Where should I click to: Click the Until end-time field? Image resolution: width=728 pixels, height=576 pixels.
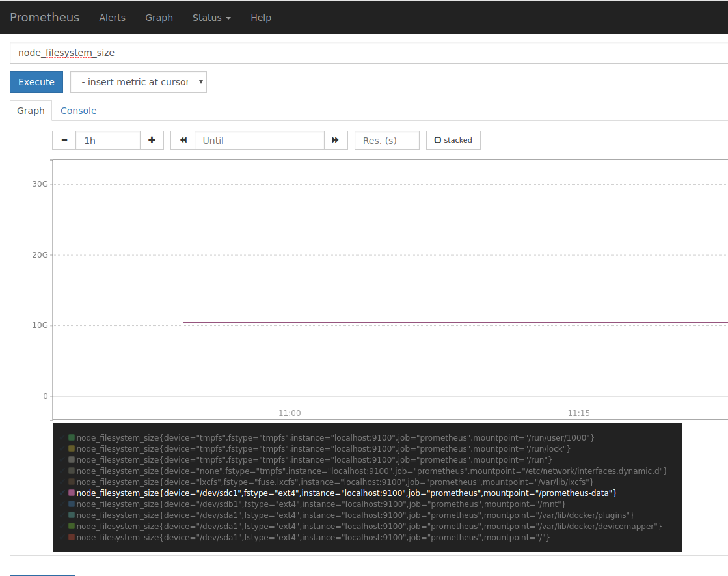click(260, 141)
